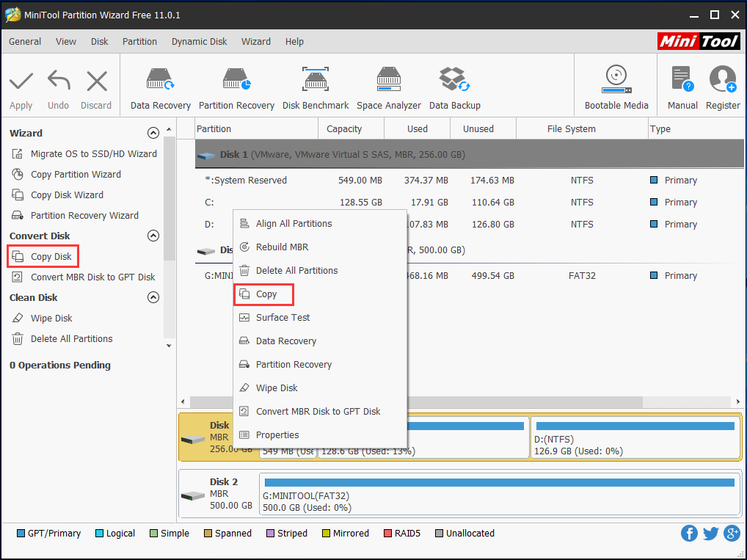This screenshot has width=747, height=560.
Task: Start Copy Disk Wizard in the sidebar
Action: coord(57,195)
